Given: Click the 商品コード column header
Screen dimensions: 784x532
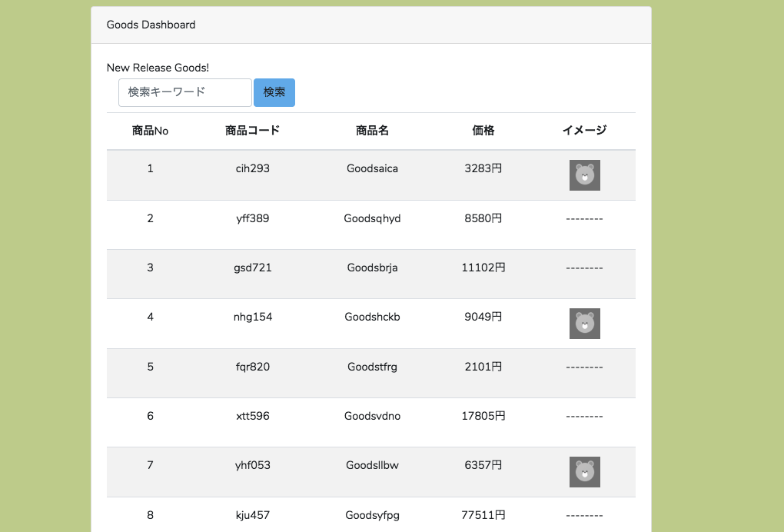Looking at the screenshot, I should [252, 131].
